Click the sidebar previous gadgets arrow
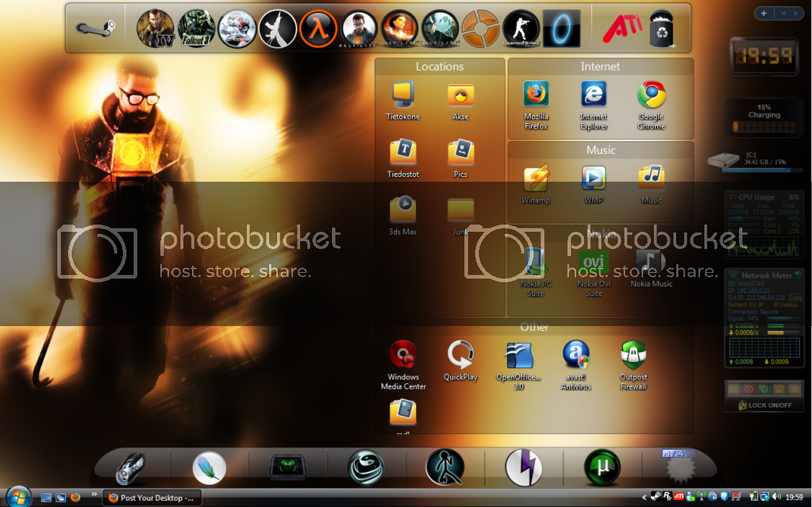The width and height of the screenshot is (812, 507). [783, 13]
